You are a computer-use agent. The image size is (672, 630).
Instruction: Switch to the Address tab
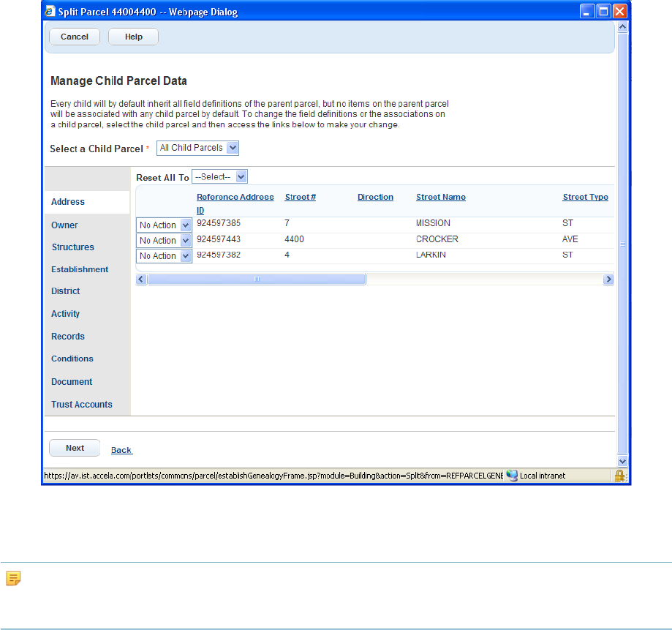click(x=68, y=202)
